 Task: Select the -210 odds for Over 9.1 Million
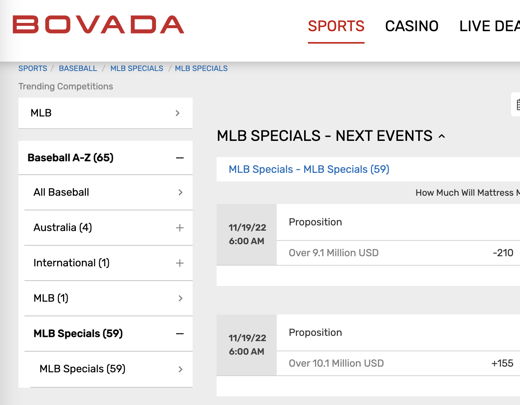pos(503,253)
